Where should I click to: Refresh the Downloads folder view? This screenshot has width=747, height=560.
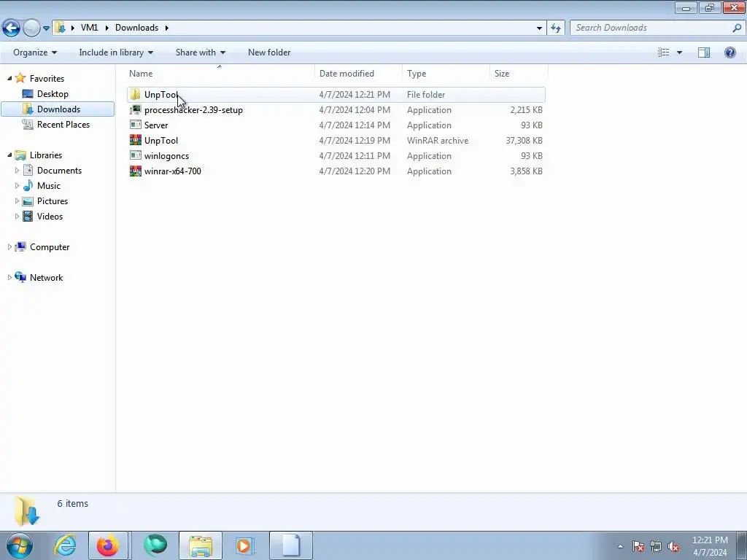556,28
